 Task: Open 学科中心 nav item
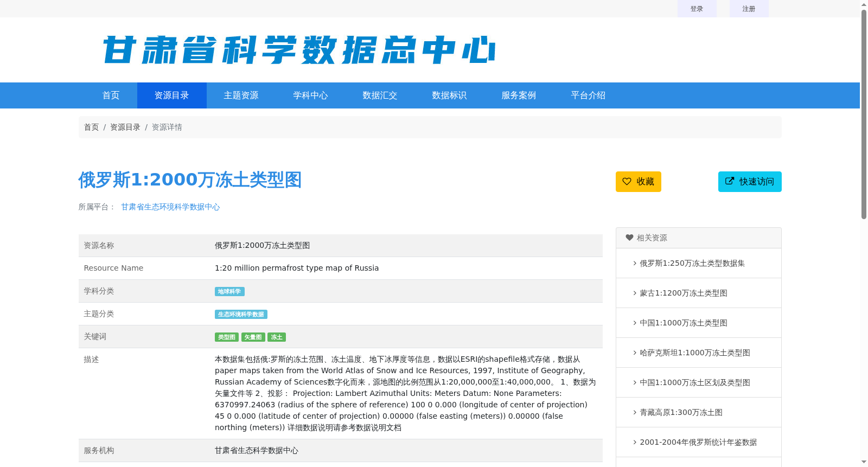point(311,95)
